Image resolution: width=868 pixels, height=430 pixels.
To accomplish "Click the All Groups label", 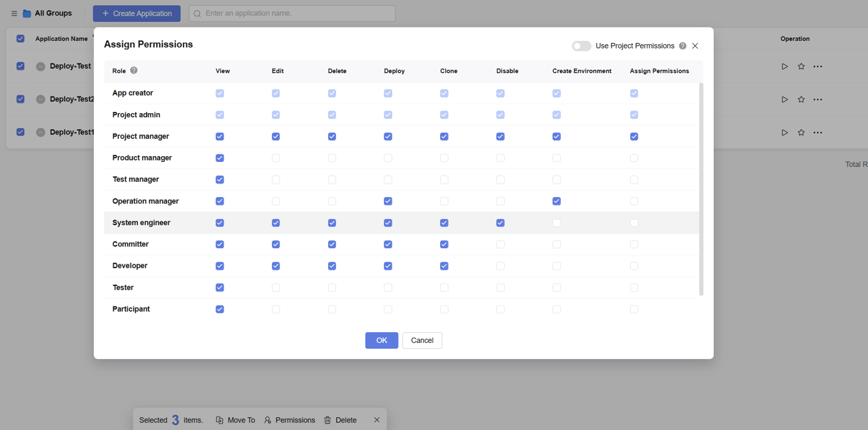I will pyautogui.click(x=53, y=13).
